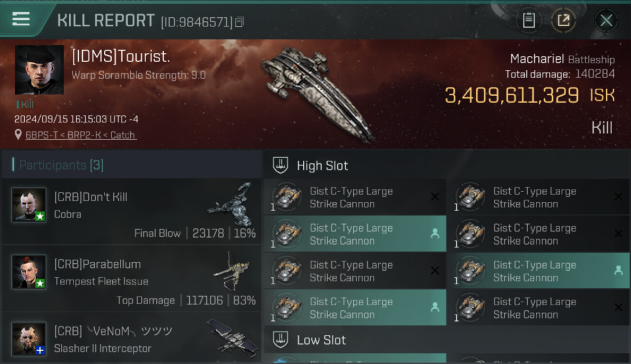This screenshot has height=364, width=631.
Task: Click the Machariel ship image
Action: 318,92
